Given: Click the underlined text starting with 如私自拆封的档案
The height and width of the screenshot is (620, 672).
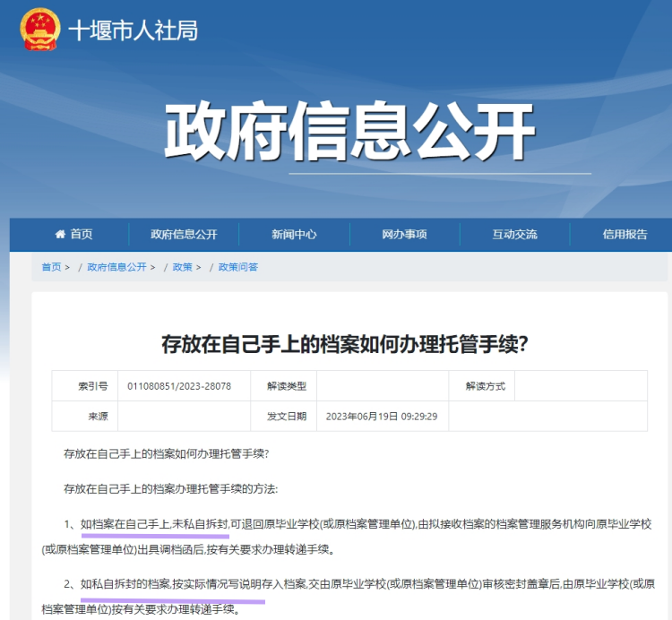Looking at the screenshot, I should click(x=172, y=585).
